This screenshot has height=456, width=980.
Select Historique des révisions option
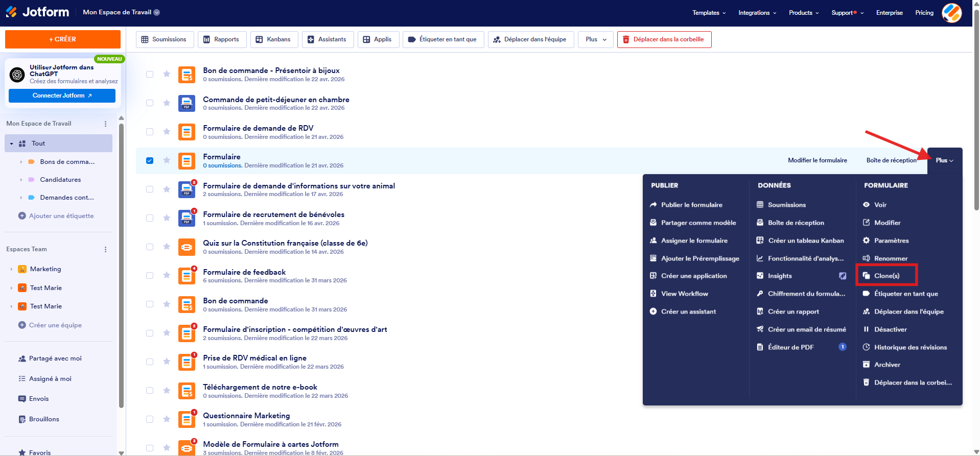point(905,347)
